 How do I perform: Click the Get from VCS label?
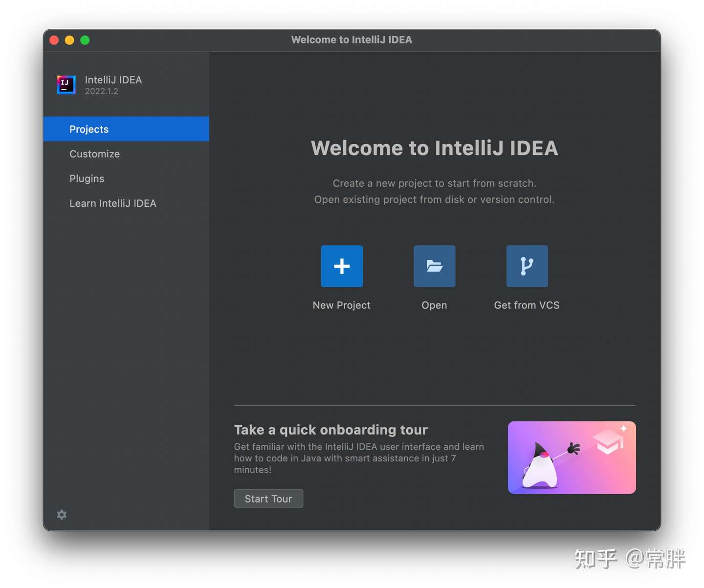click(x=527, y=305)
